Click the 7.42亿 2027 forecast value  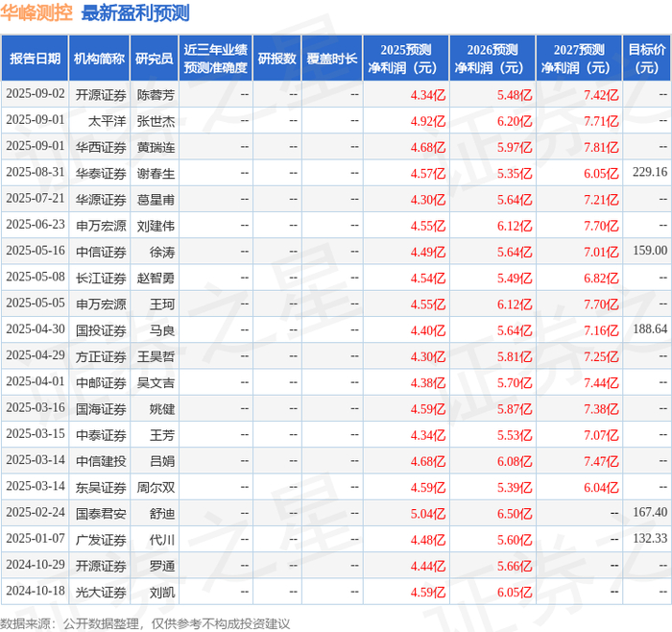tap(601, 95)
